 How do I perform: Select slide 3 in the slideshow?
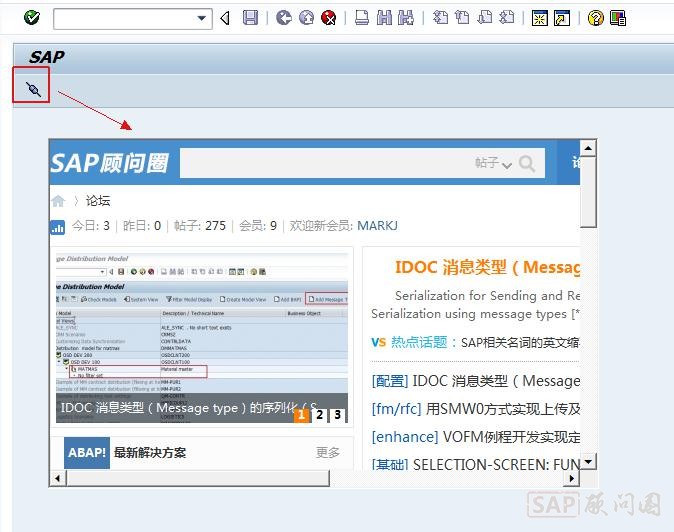click(x=338, y=415)
